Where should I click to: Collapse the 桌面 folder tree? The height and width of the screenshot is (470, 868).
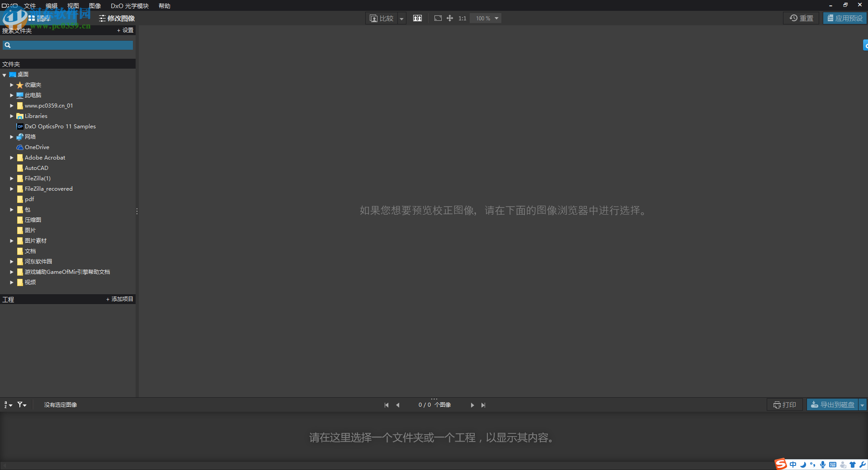[x=4, y=74]
